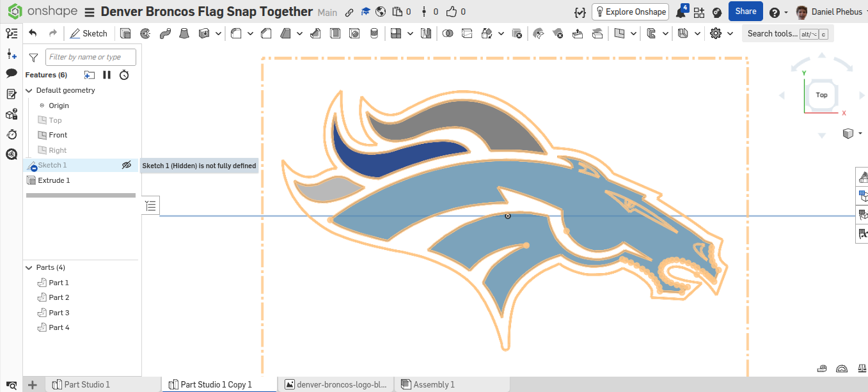Open the feature list toggle icon
Viewport: 868px width, 392px height.
(12, 33)
